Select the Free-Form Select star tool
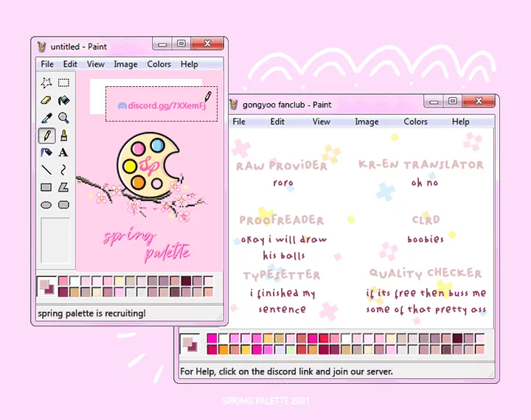531x420 pixels. (x=46, y=83)
